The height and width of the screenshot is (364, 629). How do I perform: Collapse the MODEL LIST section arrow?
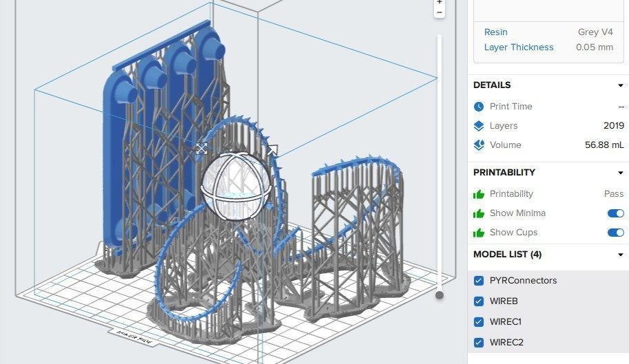[621, 255]
